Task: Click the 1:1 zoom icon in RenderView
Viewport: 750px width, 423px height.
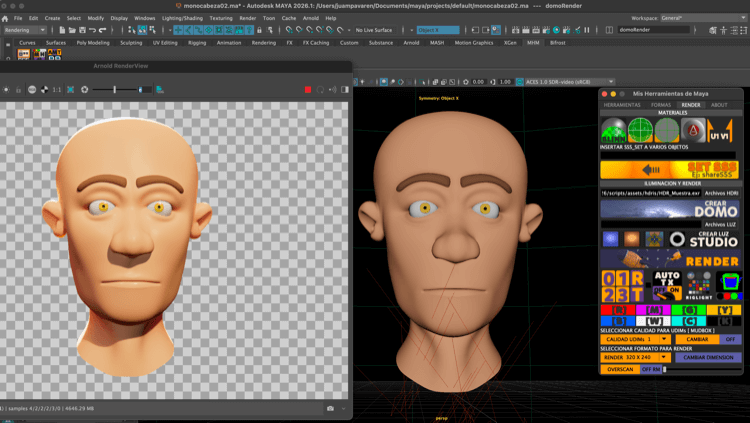Action: (x=56, y=90)
